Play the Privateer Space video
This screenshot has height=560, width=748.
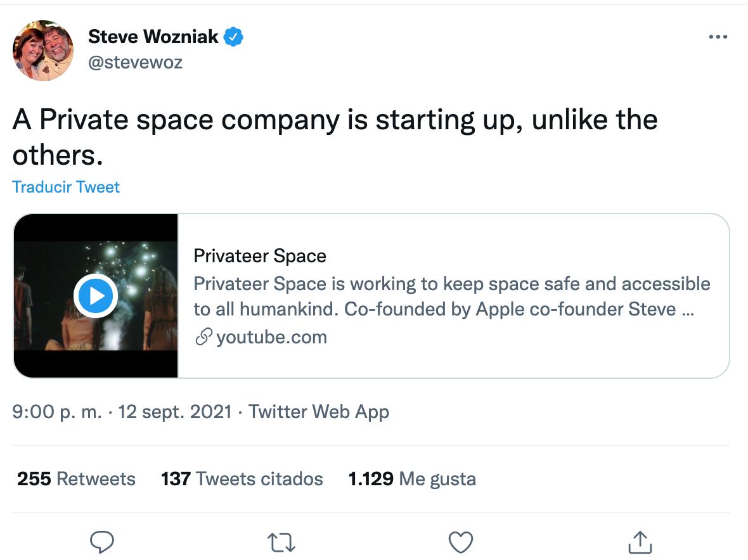pyautogui.click(x=96, y=295)
